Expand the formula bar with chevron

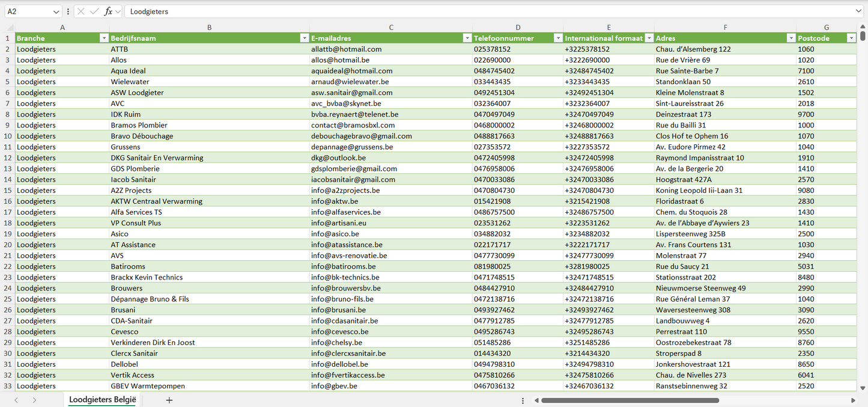point(858,11)
